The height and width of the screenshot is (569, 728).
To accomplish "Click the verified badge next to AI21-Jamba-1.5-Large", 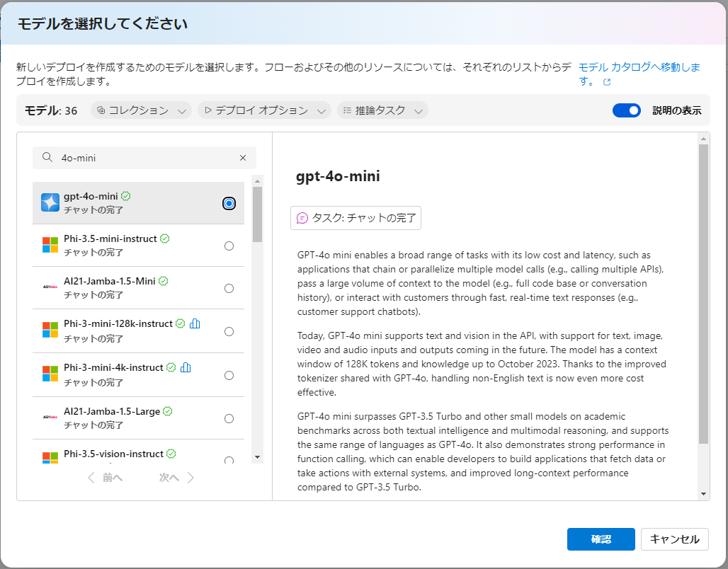I will pyautogui.click(x=168, y=411).
